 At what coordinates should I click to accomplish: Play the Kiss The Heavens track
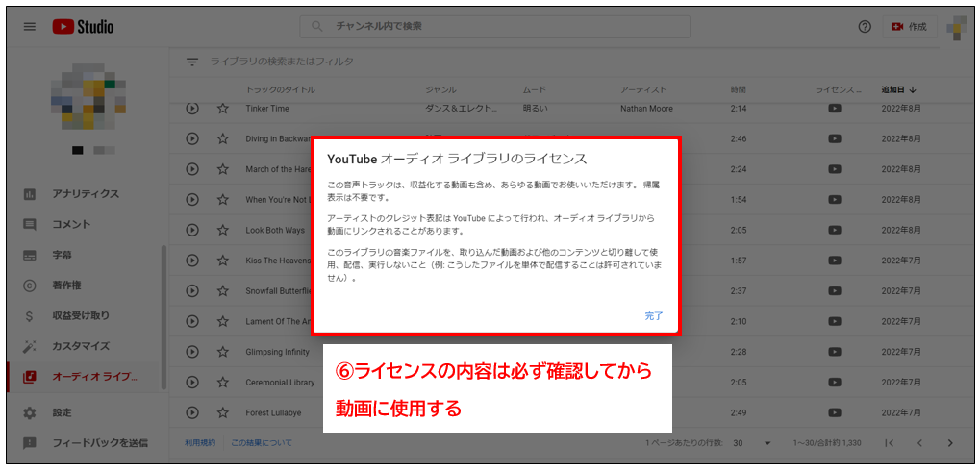click(x=192, y=261)
